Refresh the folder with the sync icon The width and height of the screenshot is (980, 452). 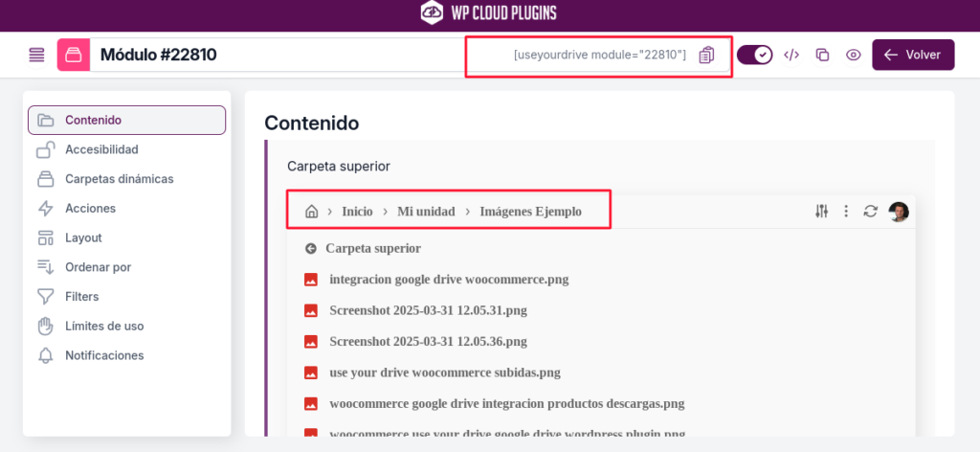tap(870, 212)
